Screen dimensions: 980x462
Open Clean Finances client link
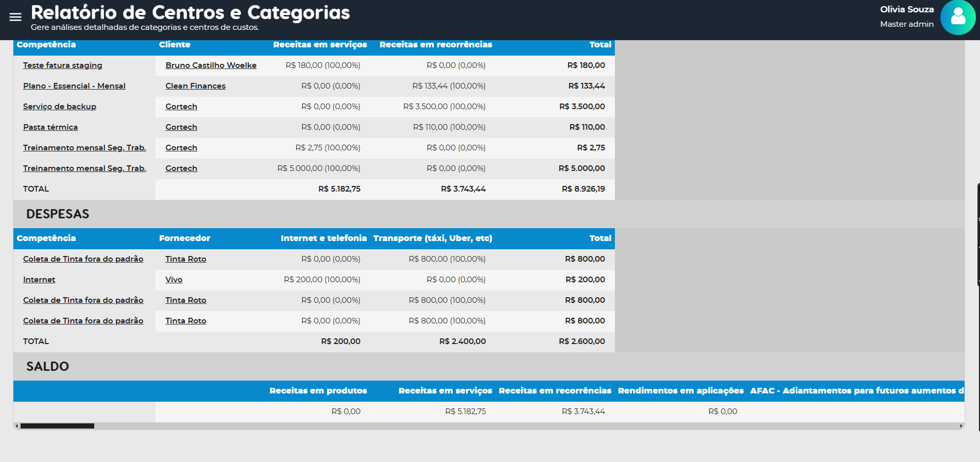click(x=195, y=86)
